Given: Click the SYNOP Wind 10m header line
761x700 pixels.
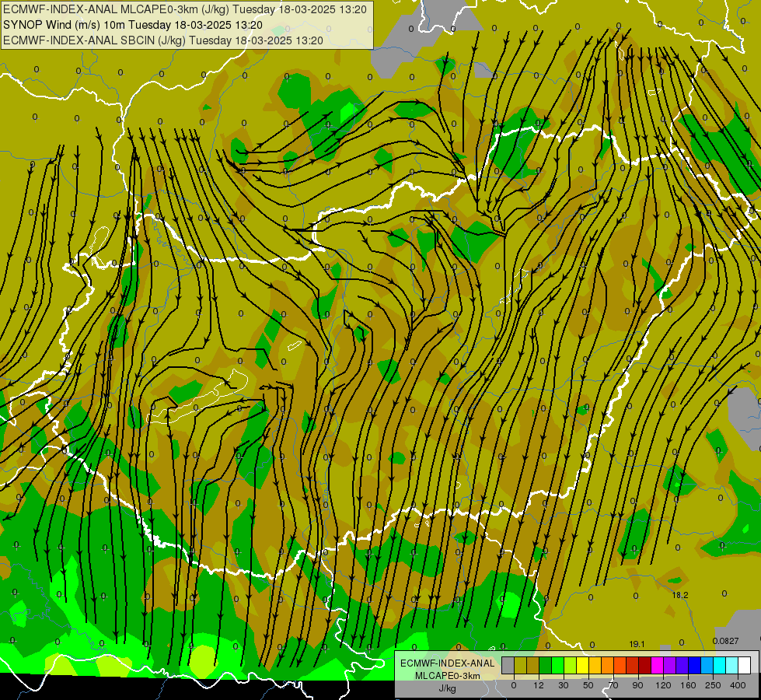Looking at the screenshot, I should (x=133, y=25).
